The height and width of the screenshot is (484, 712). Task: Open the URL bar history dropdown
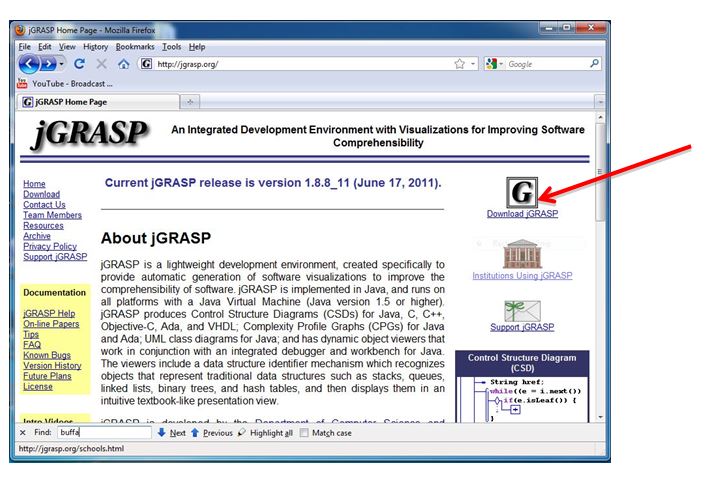pyautogui.click(x=472, y=64)
